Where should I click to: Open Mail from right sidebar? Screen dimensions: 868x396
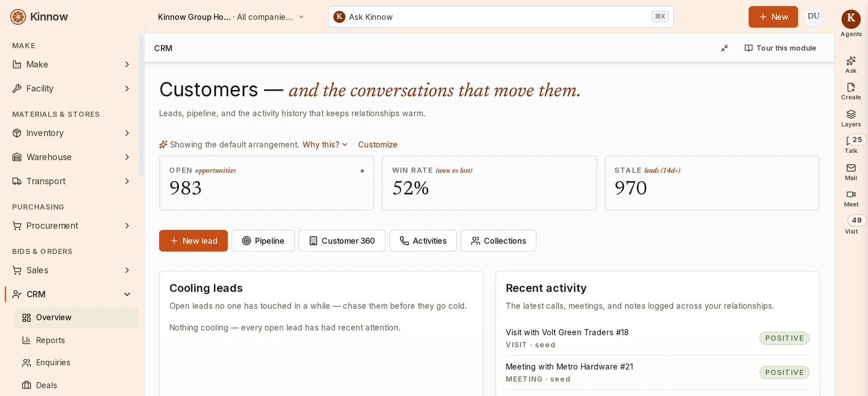click(x=851, y=172)
